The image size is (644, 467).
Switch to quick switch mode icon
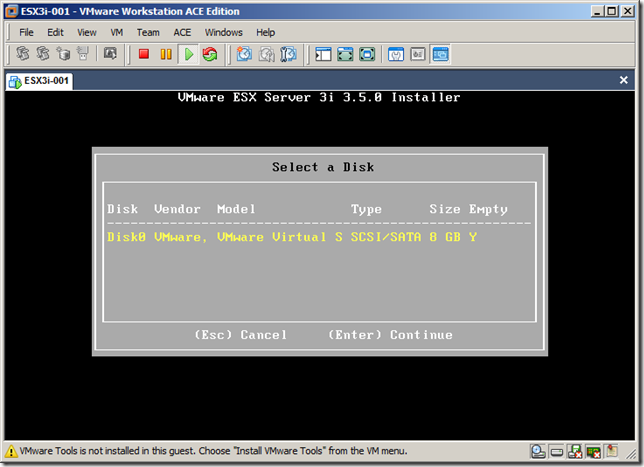point(367,54)
